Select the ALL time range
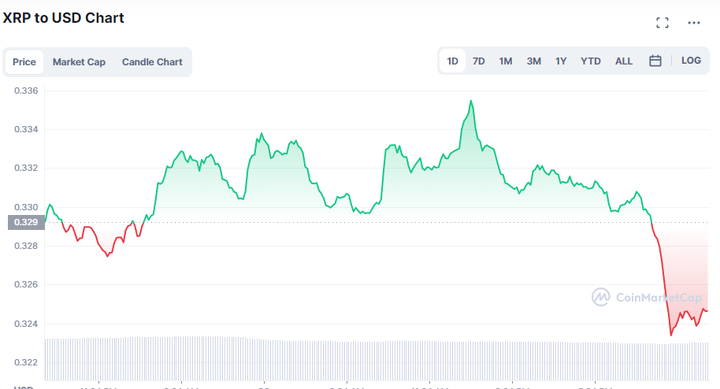 (x=624, y=61)
